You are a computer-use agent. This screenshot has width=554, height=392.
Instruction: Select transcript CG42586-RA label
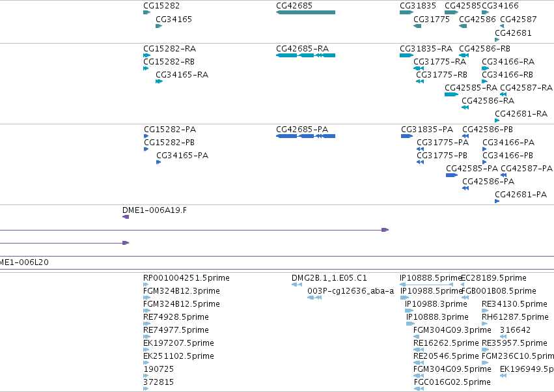(488, 100)
